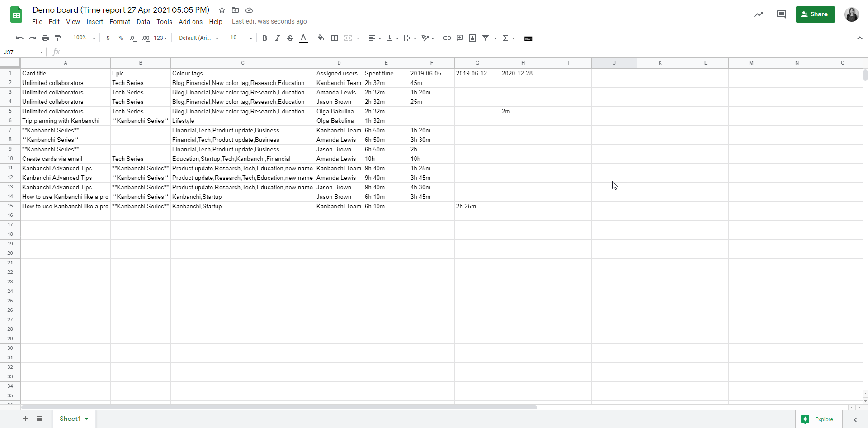868x428 pixels.
Task: Open the text color picker
Action: [304, 38]
